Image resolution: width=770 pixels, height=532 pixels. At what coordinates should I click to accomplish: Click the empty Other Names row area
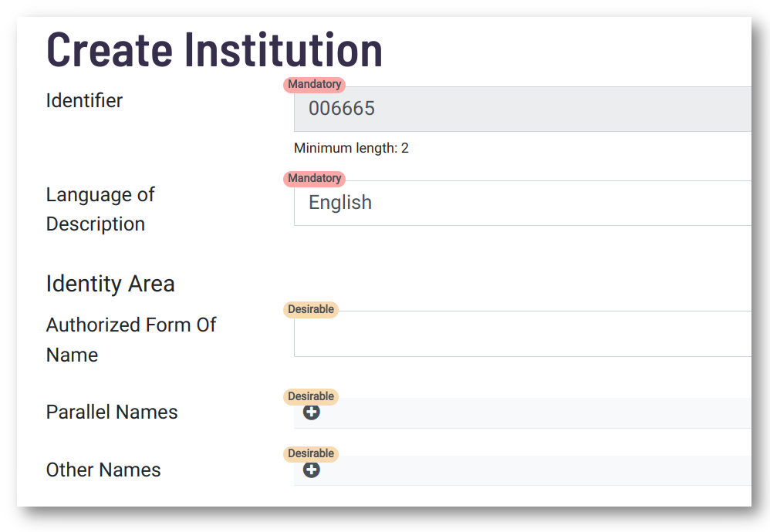522,470
